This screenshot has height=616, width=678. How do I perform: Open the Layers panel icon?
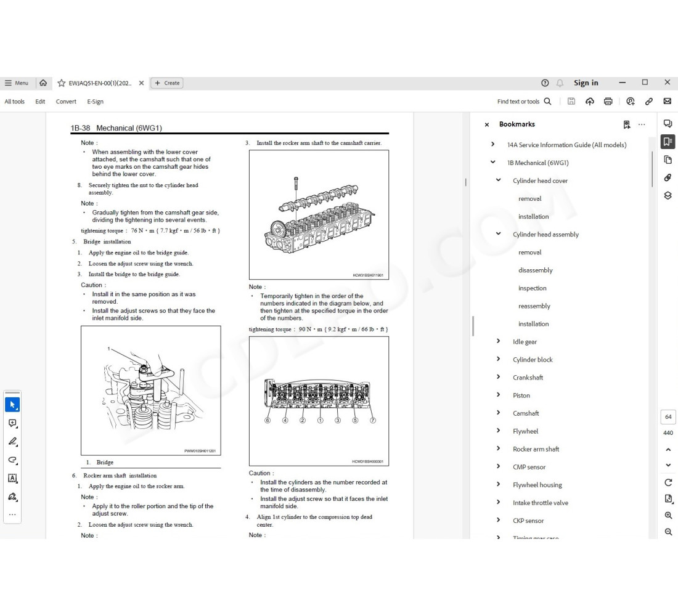[668, 196]
